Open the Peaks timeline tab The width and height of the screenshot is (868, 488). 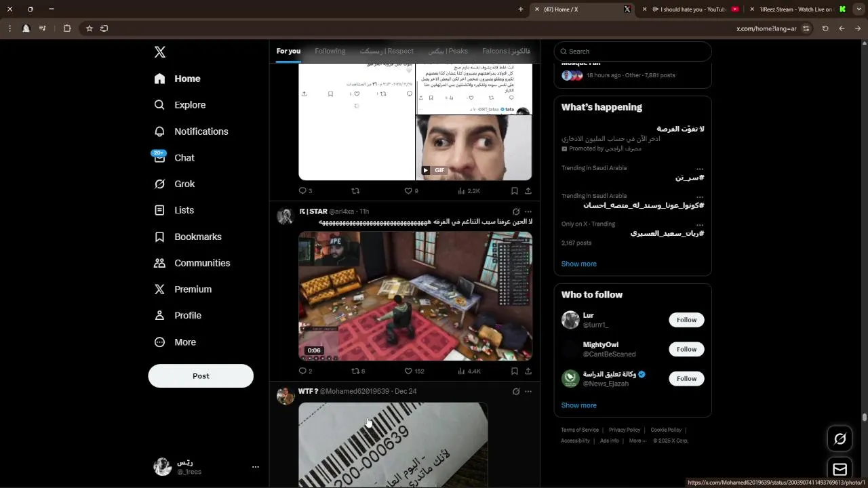click(448, 52)
